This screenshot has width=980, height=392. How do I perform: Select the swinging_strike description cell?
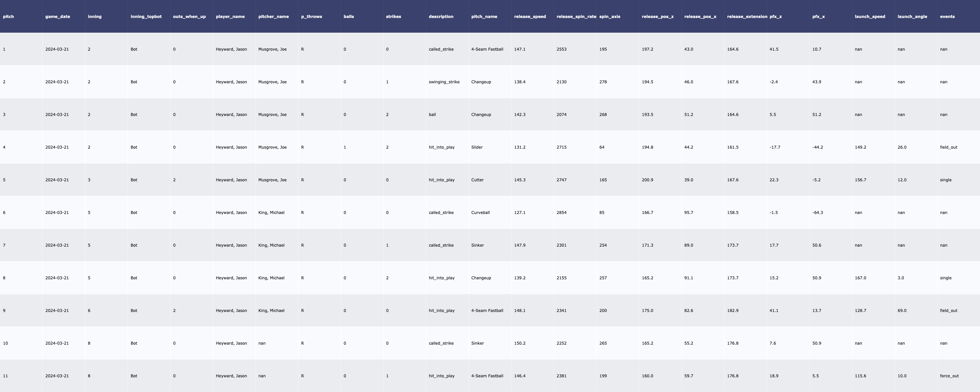point(444,82)
